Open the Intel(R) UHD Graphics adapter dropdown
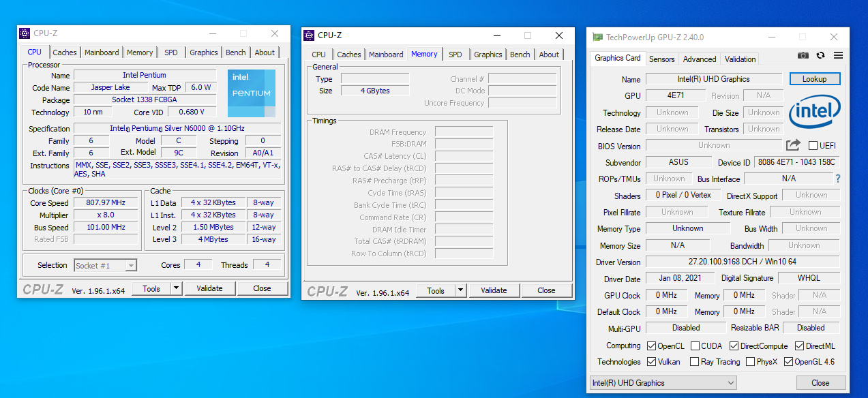The image size is (868, 398). tap(663, 383)
